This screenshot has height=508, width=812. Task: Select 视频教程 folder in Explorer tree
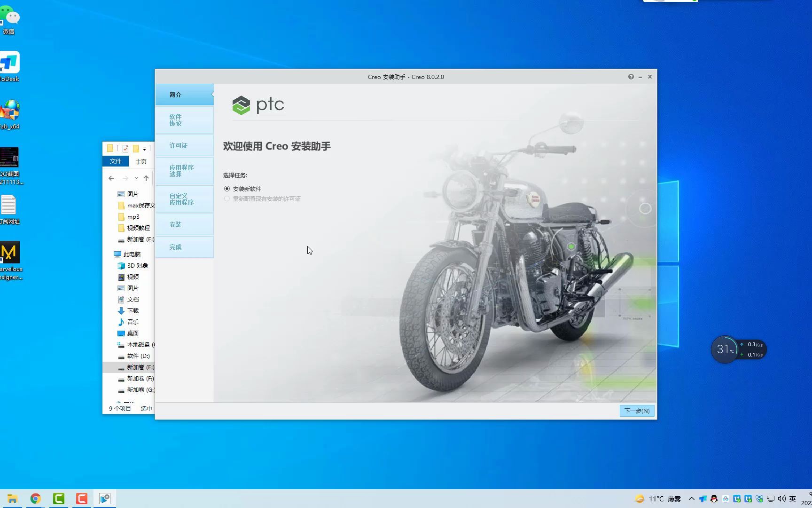coord(134,228)
